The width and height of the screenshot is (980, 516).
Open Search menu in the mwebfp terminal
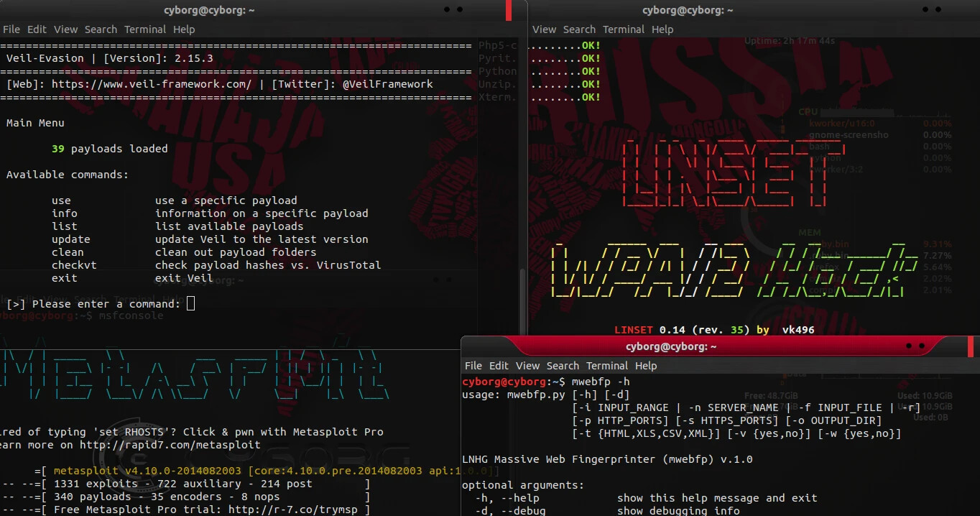coord(563,366)
